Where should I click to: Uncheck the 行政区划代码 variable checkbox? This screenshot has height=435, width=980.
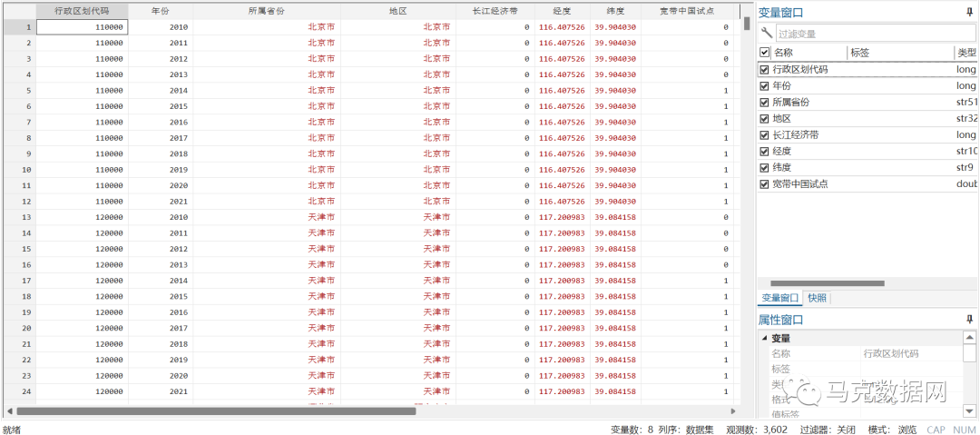764,70
